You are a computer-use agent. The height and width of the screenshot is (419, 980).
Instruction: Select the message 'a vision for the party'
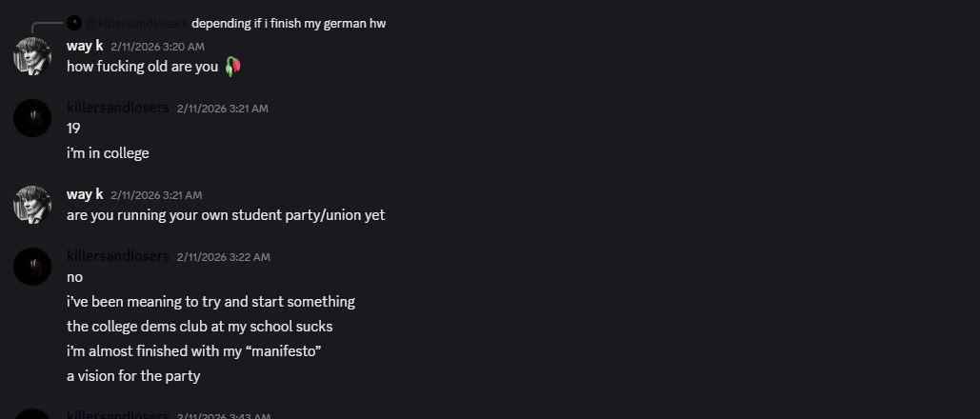point(133,376)
